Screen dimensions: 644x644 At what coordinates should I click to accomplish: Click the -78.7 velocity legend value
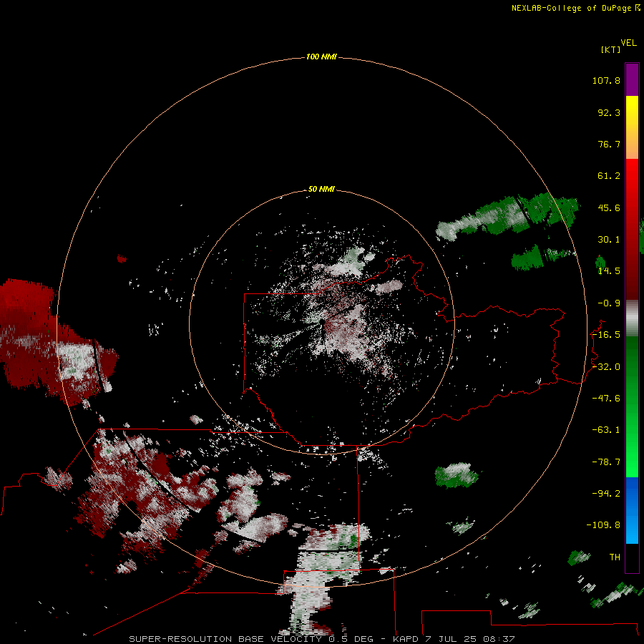pos(606,462)
